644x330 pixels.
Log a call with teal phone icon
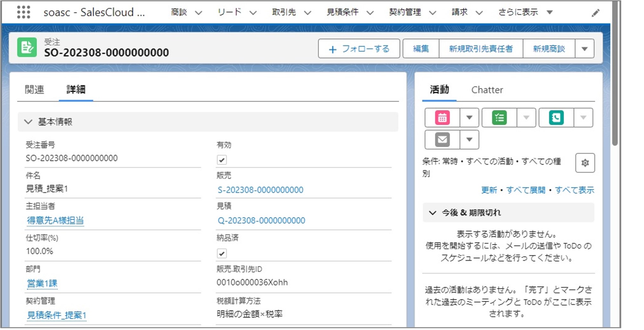click(556, 118)
